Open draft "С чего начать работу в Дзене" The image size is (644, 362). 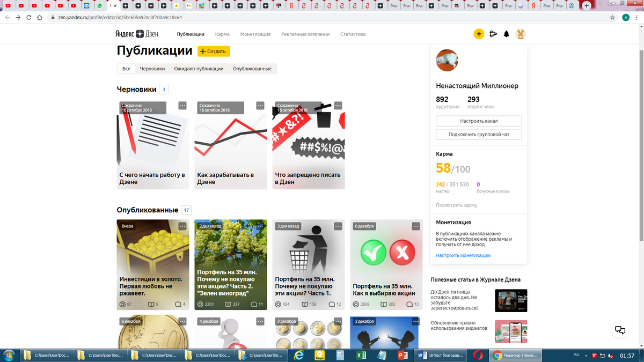click(153, 145)
